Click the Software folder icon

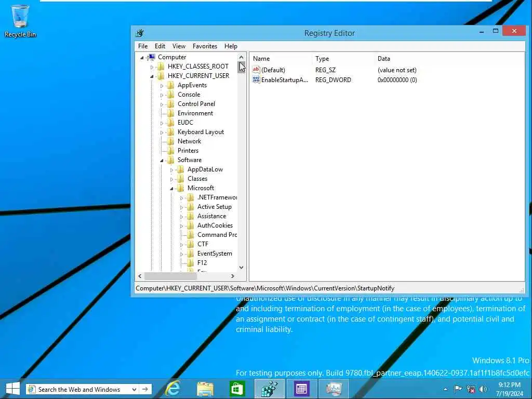(171, 160)
